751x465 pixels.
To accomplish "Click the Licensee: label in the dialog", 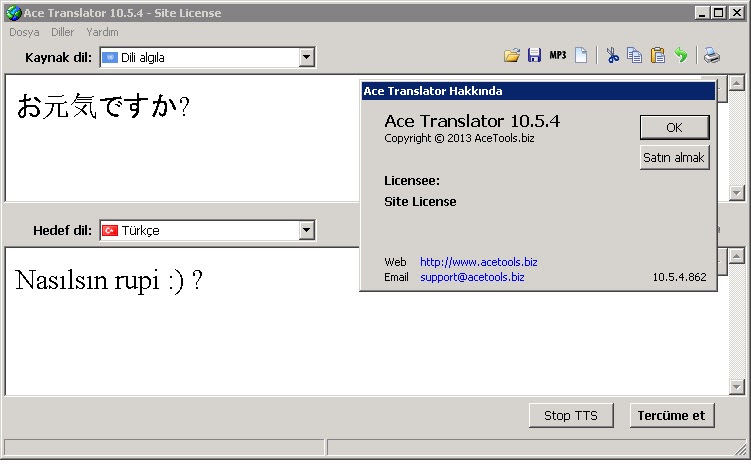I will (412, 181).
